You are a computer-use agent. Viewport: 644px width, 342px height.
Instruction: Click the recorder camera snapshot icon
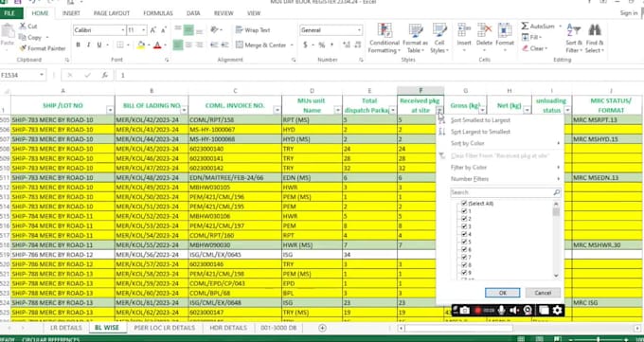pyautogui.click(x=464, y=311)
